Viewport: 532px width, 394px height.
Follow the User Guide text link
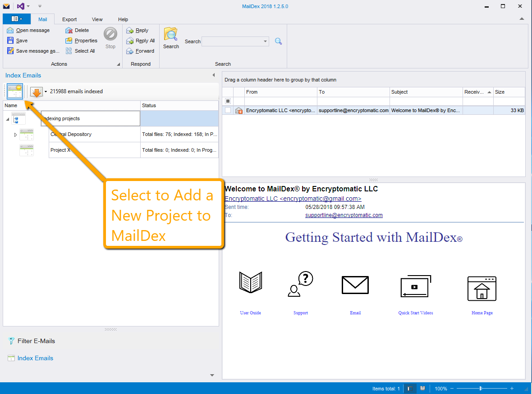(x=250, y=312)
